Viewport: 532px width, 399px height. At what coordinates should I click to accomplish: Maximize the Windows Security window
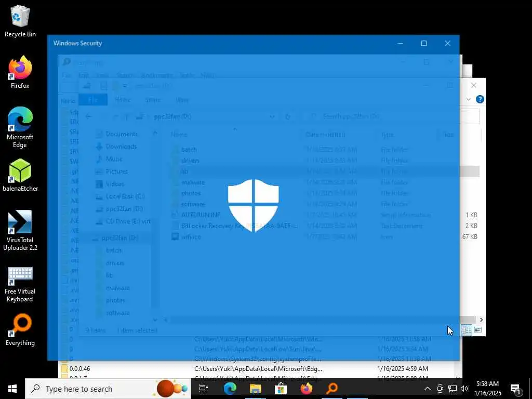click(424, 43)
